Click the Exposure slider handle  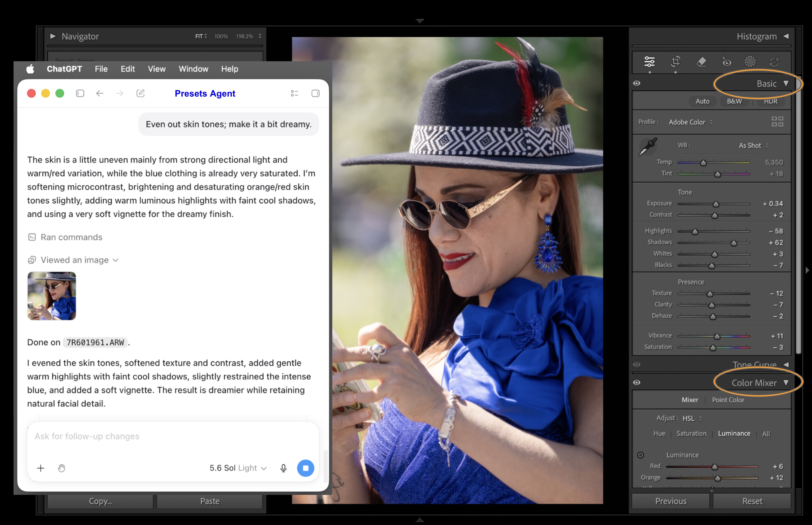(715, 204)
